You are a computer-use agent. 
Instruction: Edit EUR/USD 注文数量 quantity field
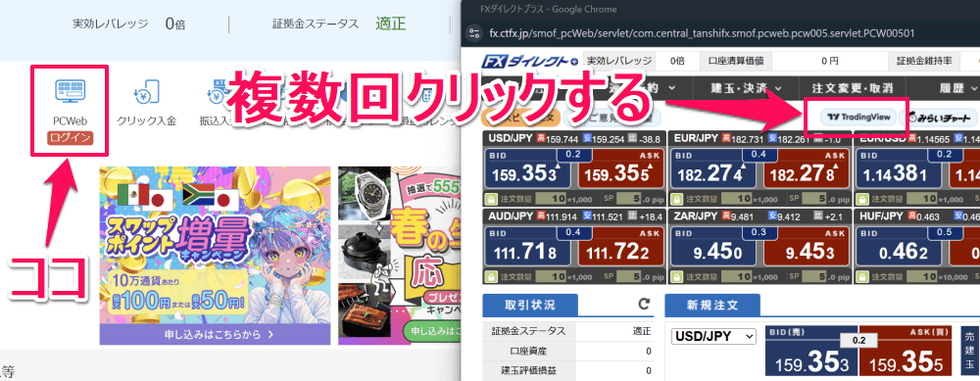point(922,198)
